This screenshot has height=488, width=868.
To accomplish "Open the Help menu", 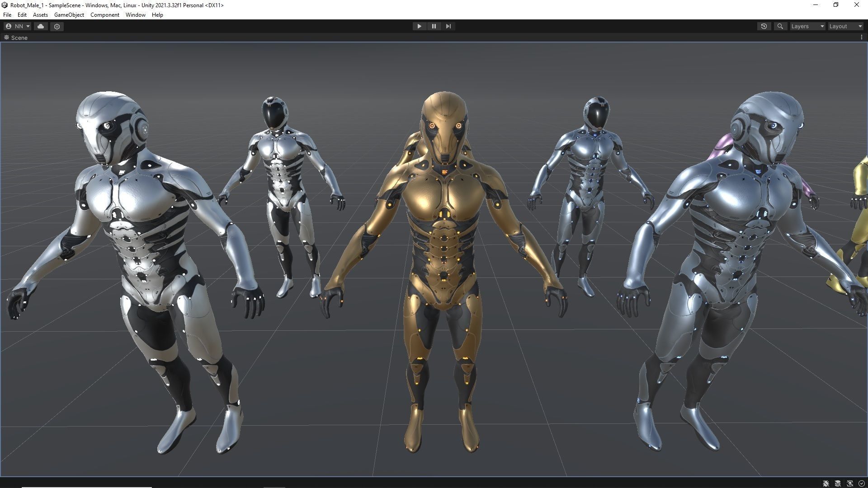I will [x=157, y=15].
